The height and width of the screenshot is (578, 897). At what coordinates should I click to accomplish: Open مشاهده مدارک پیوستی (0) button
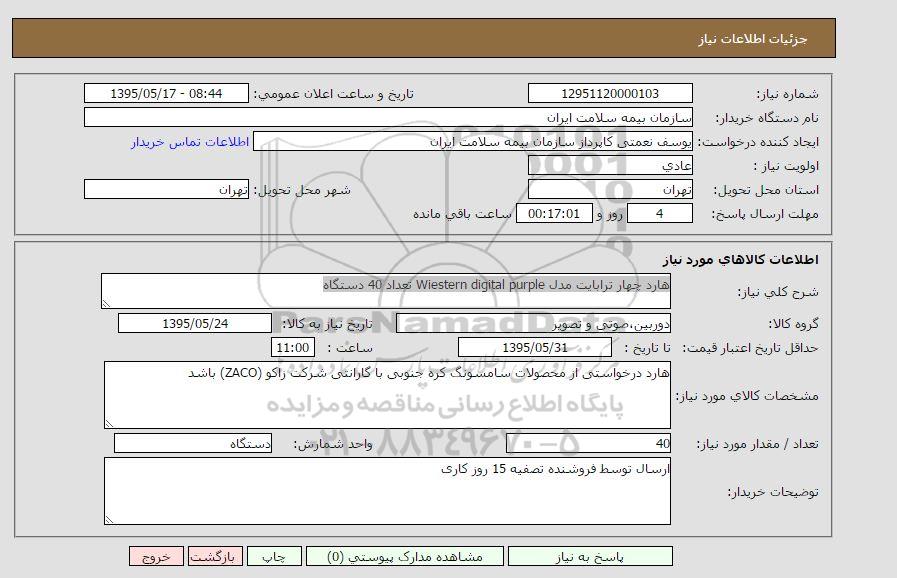(x=404, y=556)
